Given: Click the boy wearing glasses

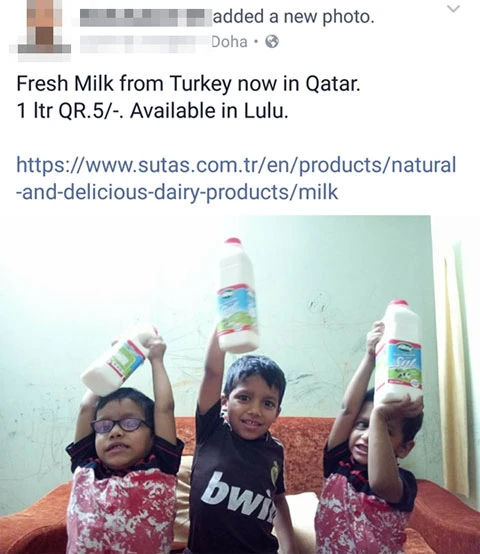Looking at the screenshot, I should click(124, 470).
